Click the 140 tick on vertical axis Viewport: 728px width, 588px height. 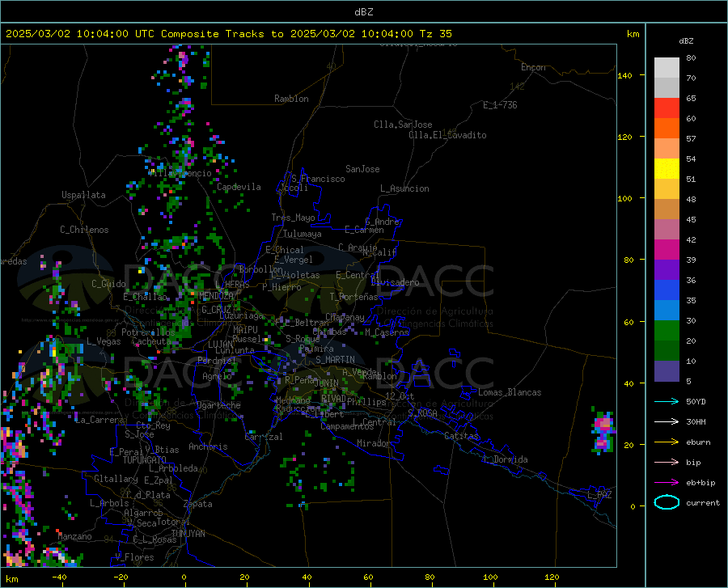(624, 76)
